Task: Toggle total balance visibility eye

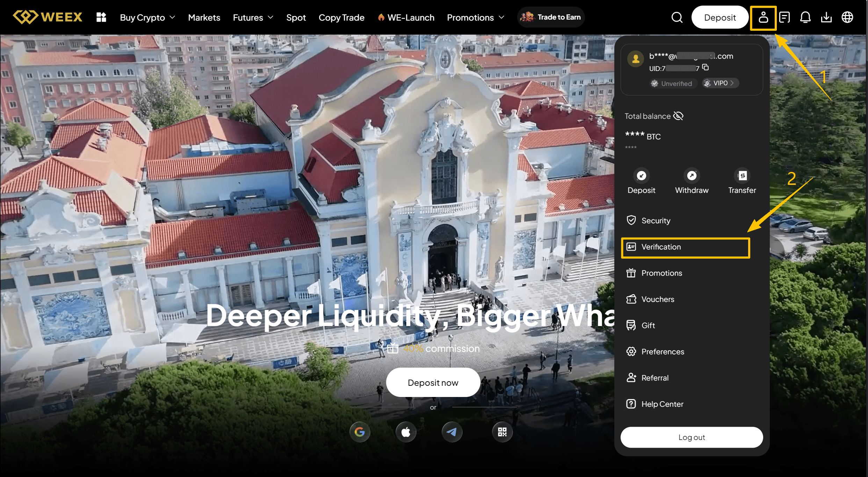Action: coord(678,116)
